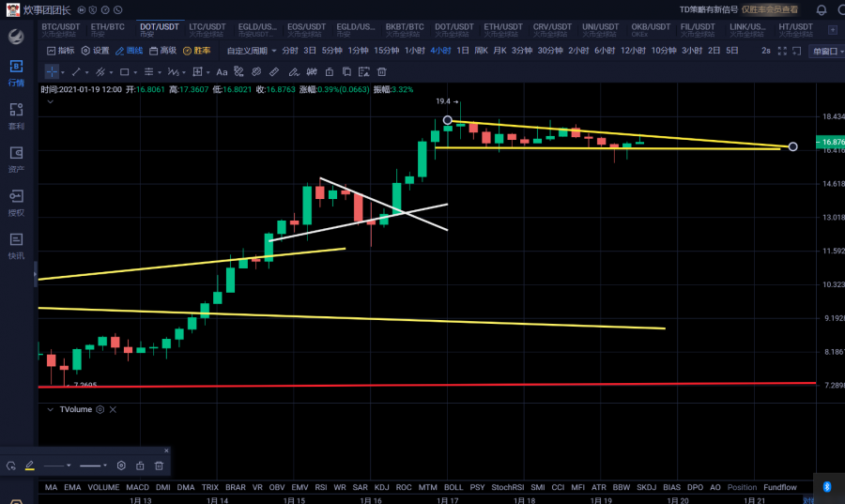Select the 1日 timeframe
This screenshot has height=504, width=845.
pos(462,51)
